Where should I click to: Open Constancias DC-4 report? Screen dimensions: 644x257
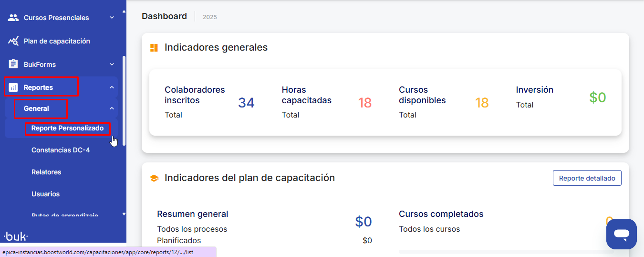pos(61,150)
